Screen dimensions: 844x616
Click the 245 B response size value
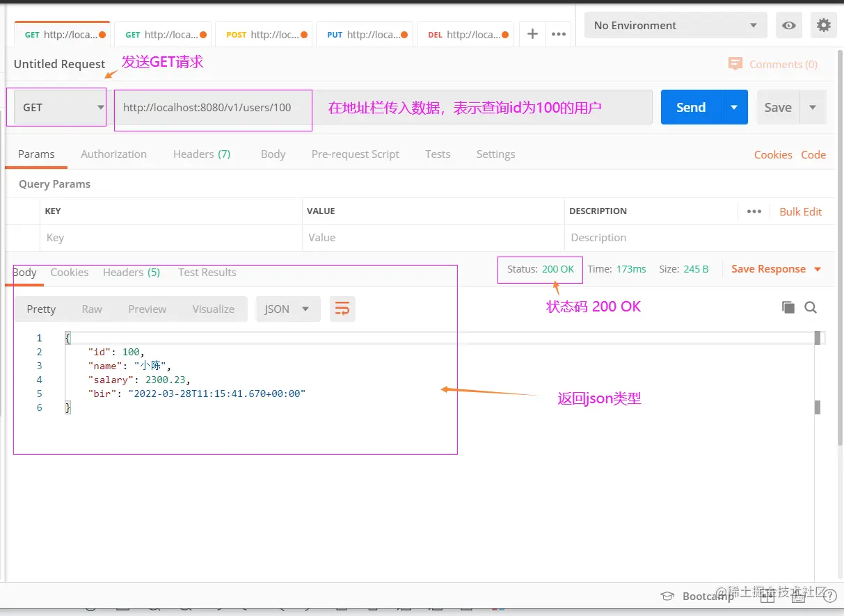695,269
